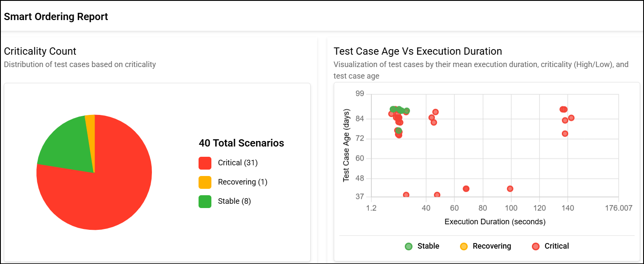Viewport: 644px width, 264px height.
Task: Toggle the Critical series in scatter legend
Action: click(x=556, y=246)
